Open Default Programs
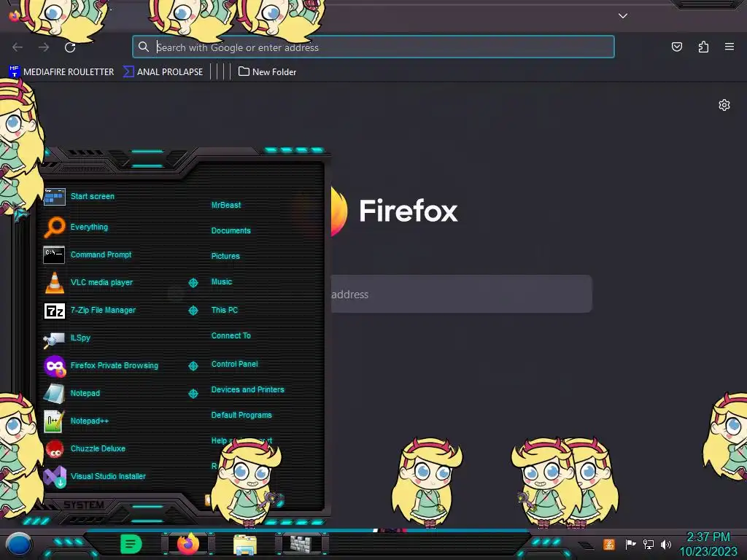 point(241,415)
